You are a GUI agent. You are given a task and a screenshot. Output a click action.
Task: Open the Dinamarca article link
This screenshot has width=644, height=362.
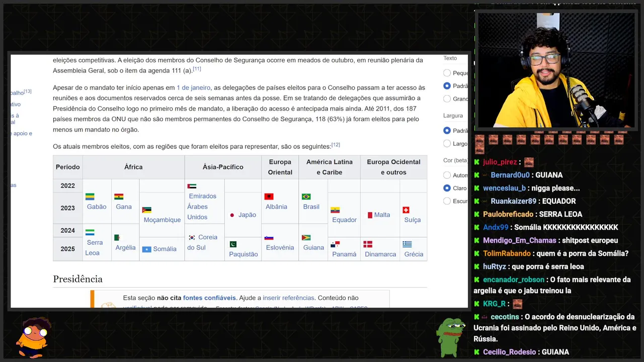[380, 254]
